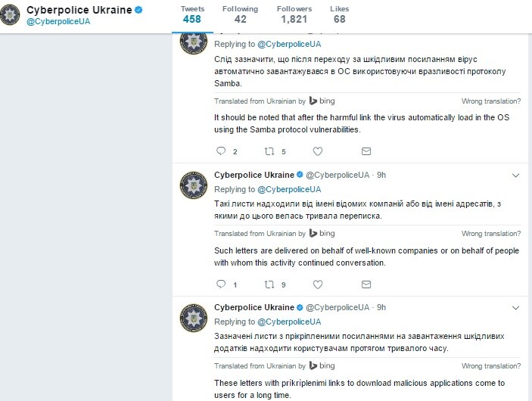Viewport: 532px width, 401px height.
Task: Like the Samba protocol tweet
Action: [x=318, y=151]
